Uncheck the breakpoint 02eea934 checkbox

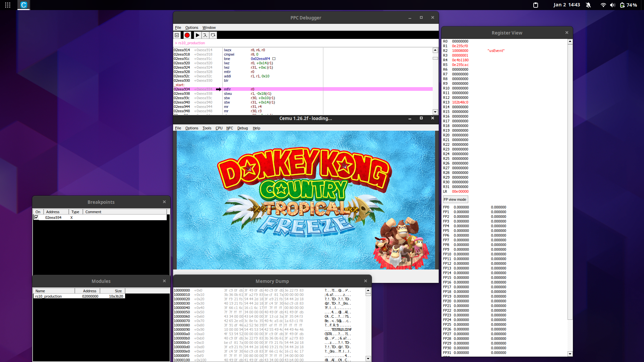pos(36,218)
